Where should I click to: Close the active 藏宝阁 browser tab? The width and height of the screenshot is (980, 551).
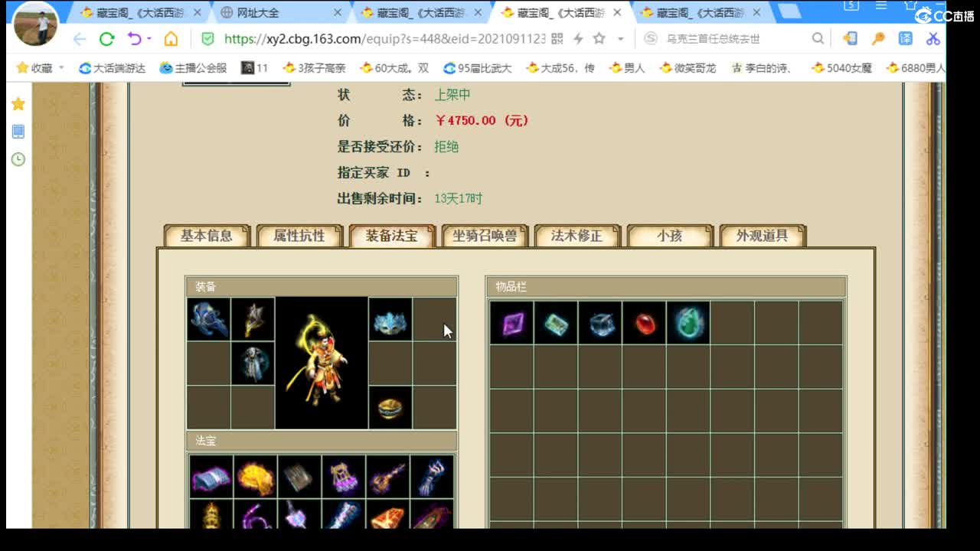click(x=617, y=13)
